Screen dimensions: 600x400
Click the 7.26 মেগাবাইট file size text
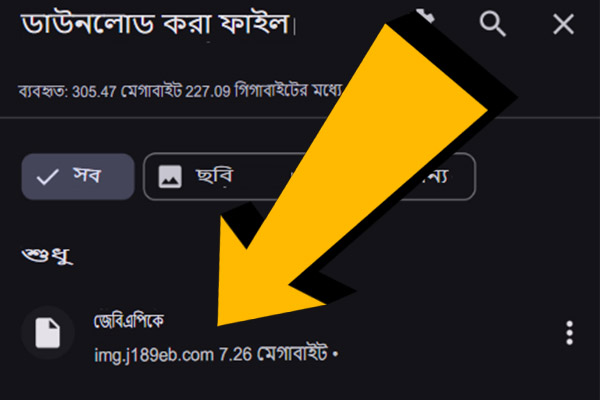point(274,354)
